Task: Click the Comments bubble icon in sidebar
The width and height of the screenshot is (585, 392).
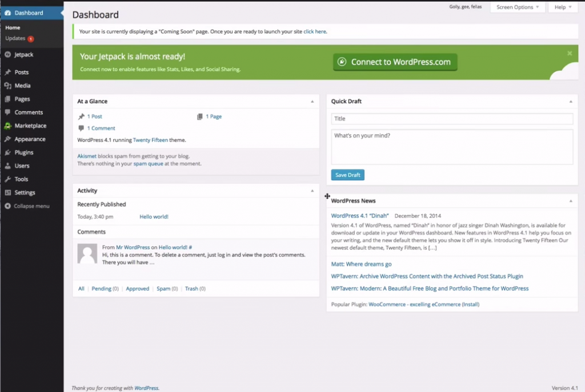Action: 7,112
